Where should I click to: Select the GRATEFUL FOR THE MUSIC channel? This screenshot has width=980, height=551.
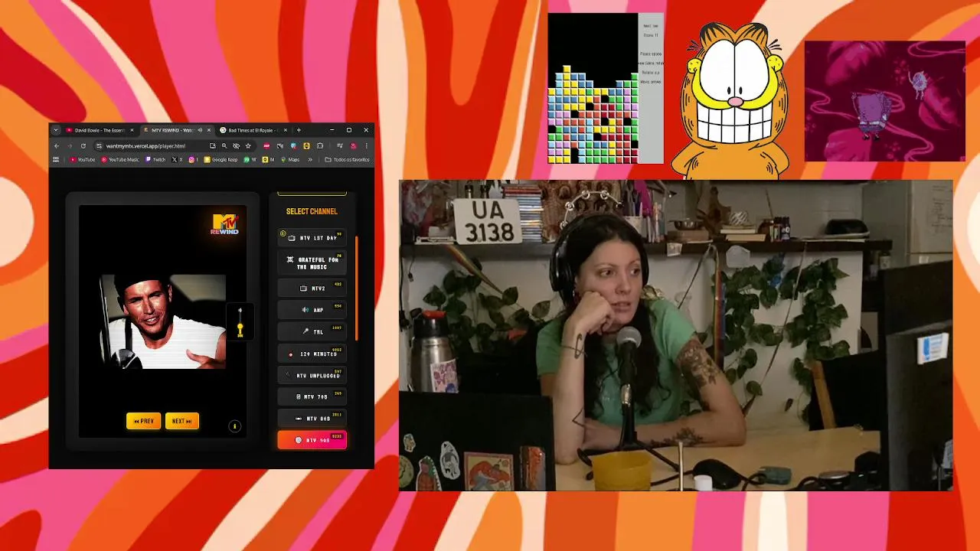pyautogui.click(x=312, y=263)
